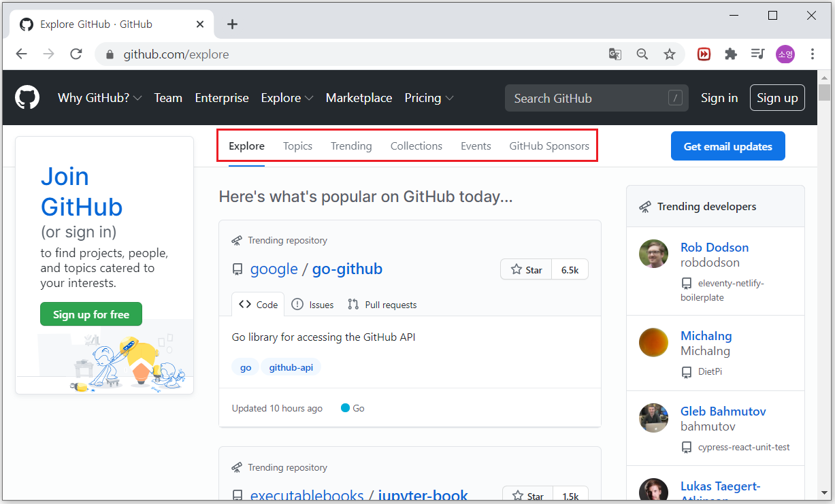This screenshot has width=835, height=504.
Task: Click the Get email updates button
Action: [x=727, y=146]
